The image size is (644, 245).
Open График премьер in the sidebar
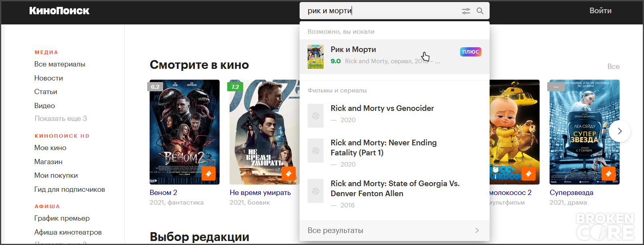(62, 218)
